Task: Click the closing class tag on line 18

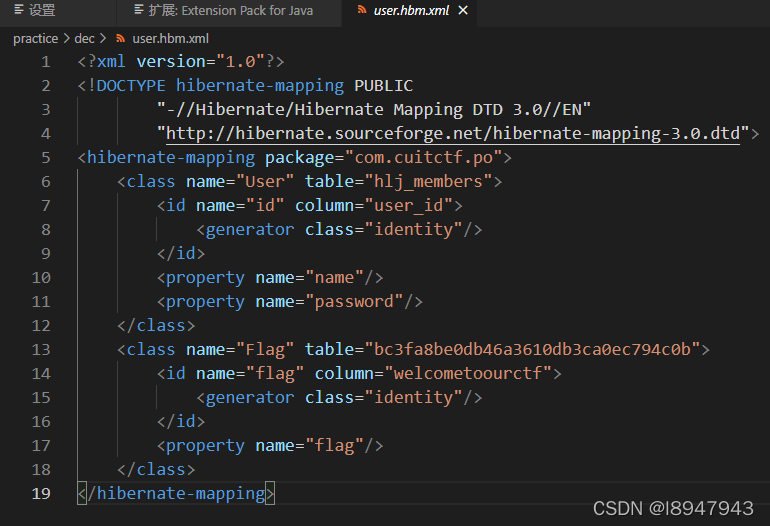Action: (156, 470)
